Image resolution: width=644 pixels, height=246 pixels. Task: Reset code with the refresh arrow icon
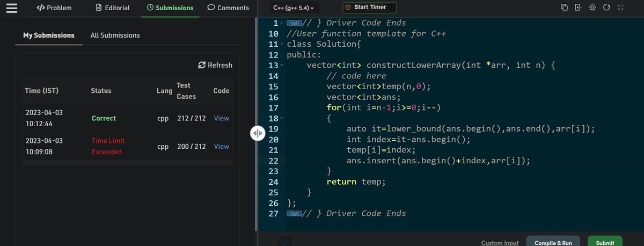click(606, 8)
